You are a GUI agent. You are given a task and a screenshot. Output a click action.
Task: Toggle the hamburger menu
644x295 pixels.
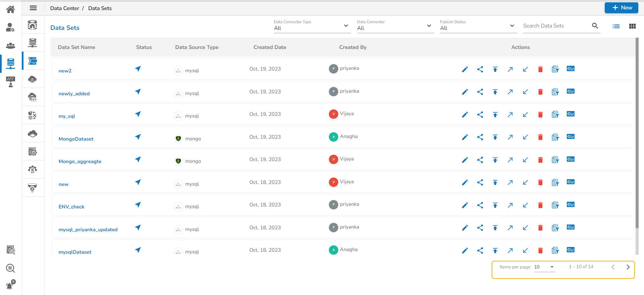(x=33, y=8)
